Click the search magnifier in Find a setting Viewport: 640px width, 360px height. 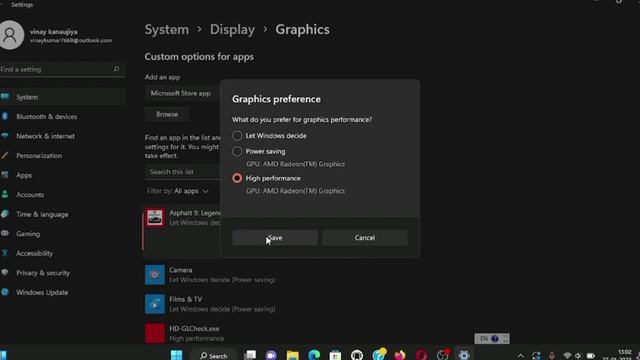(x=116, y=69)
